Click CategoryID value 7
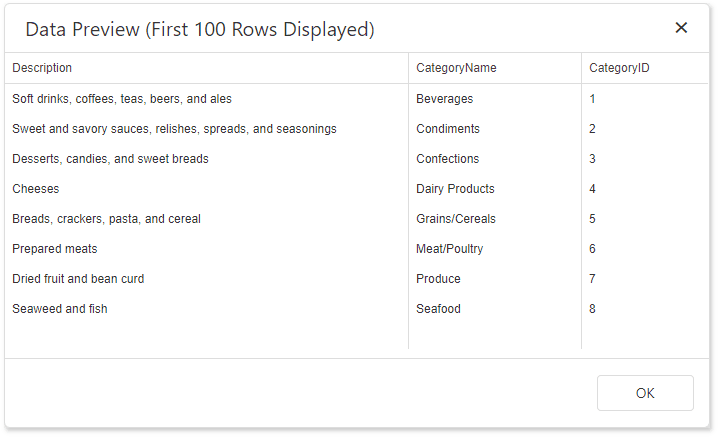This screenshot has height=437, width=718. tap(593, 279)
